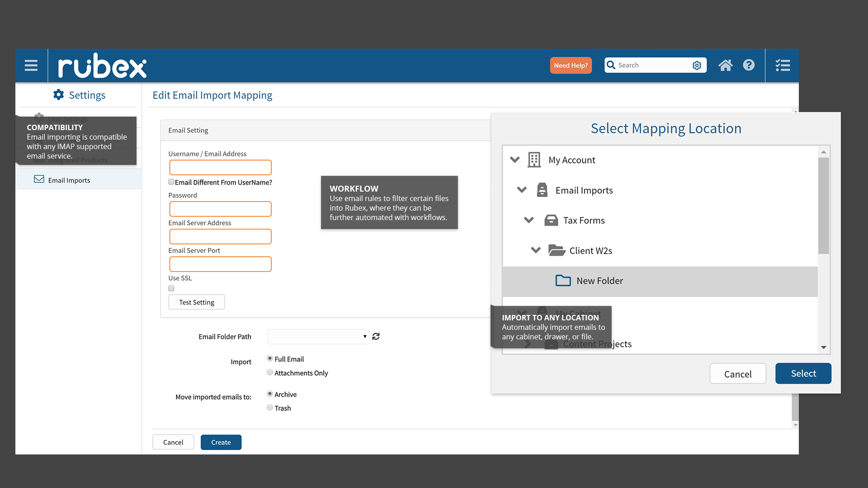Click the New Folder icon
Image resolution: width=868 pixels, height=488 pixels.
coord(563,281)
